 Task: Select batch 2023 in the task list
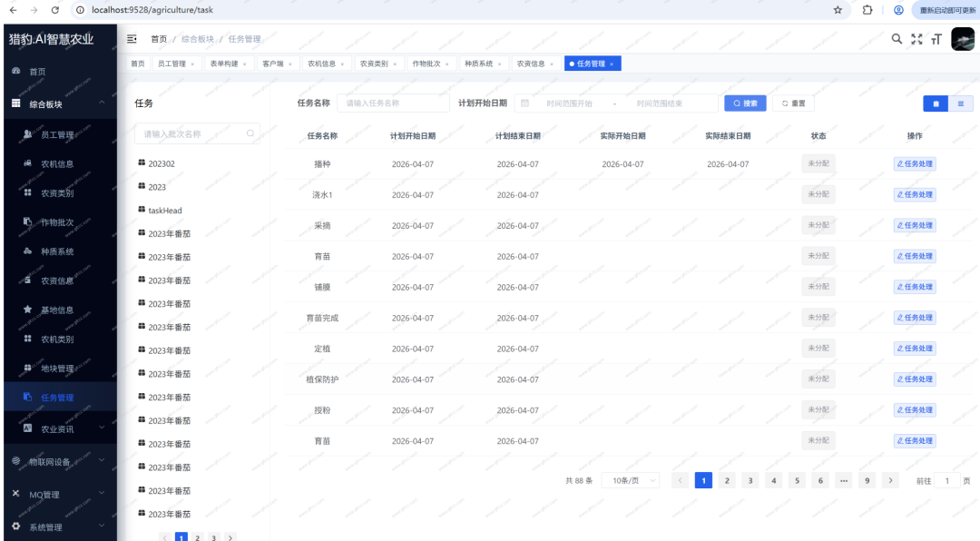pyautogui.click(x=157, y=187)
